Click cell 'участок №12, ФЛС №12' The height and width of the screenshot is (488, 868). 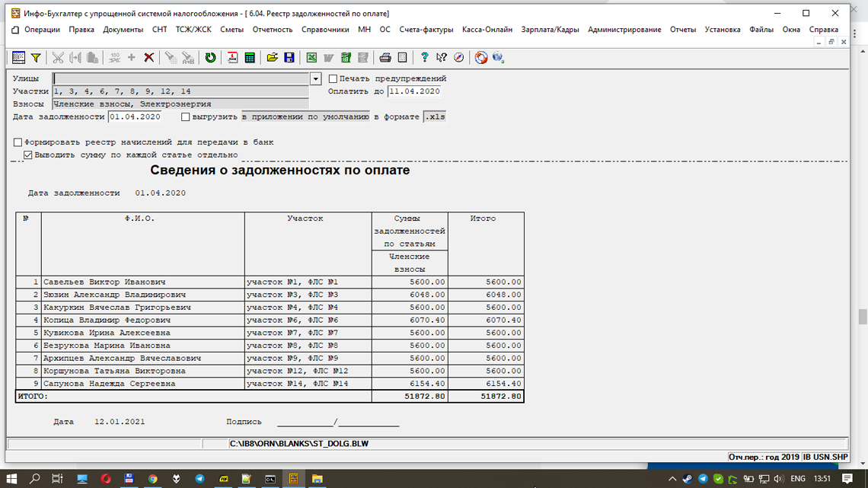pos(308,372)
